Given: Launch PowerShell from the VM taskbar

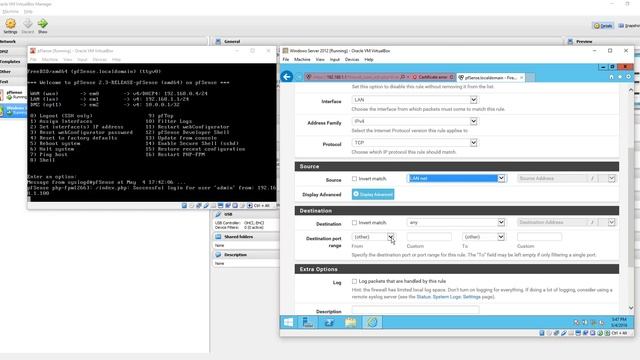Looking at the screenshot, I should click(329, 322).
